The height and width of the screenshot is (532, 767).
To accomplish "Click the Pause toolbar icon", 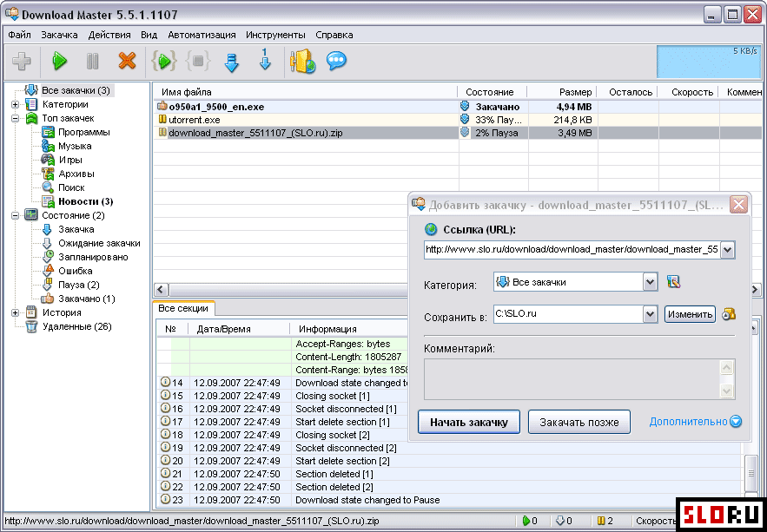I will click(x=92, y=61).
